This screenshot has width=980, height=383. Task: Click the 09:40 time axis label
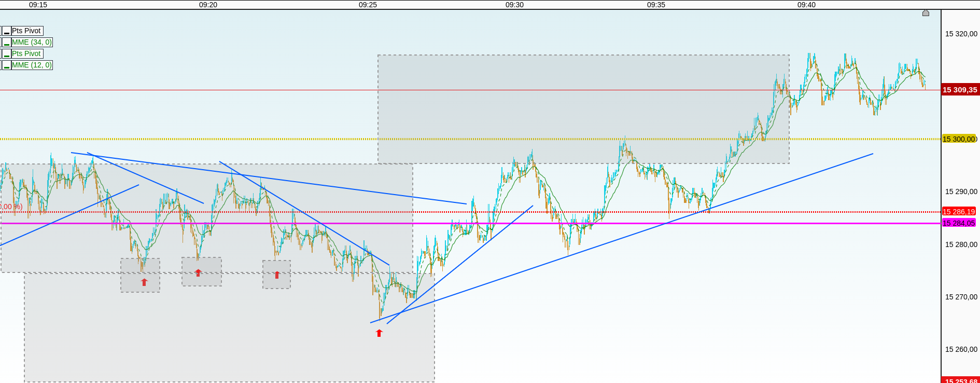pos(806,5)
